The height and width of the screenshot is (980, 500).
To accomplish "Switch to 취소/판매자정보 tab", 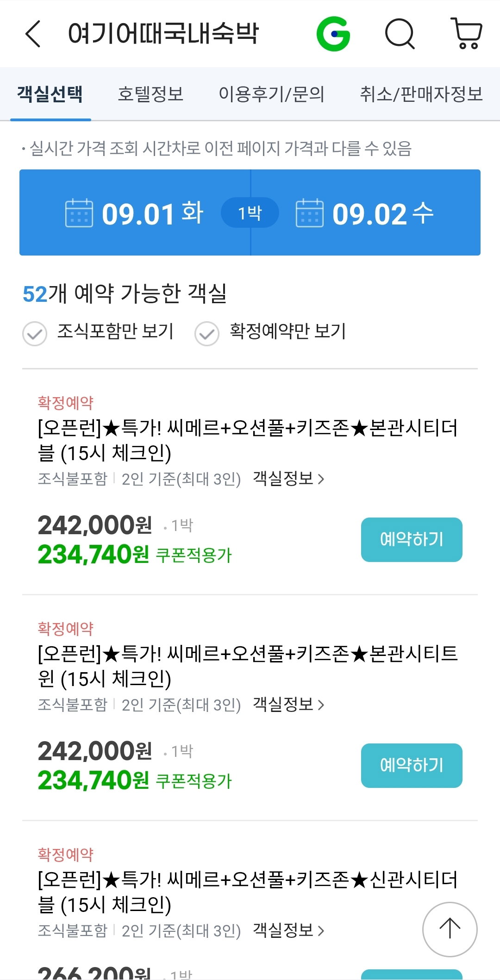I will click(x=421, y=94).
